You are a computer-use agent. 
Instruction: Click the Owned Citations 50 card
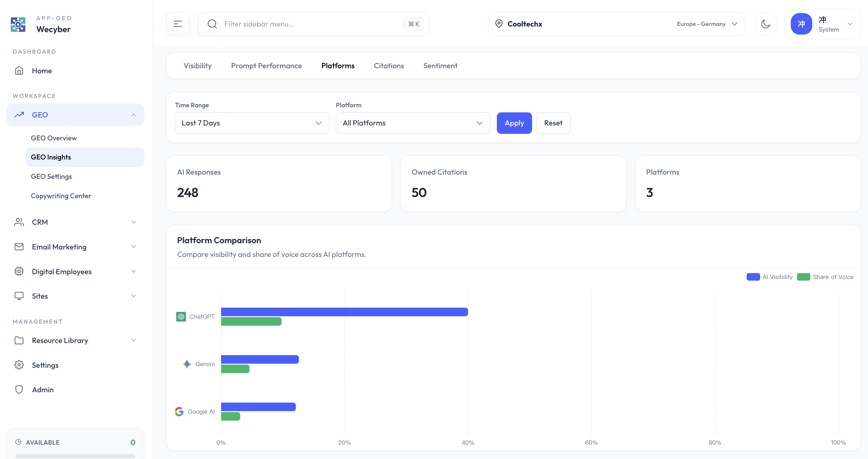(x=513, y=184)
